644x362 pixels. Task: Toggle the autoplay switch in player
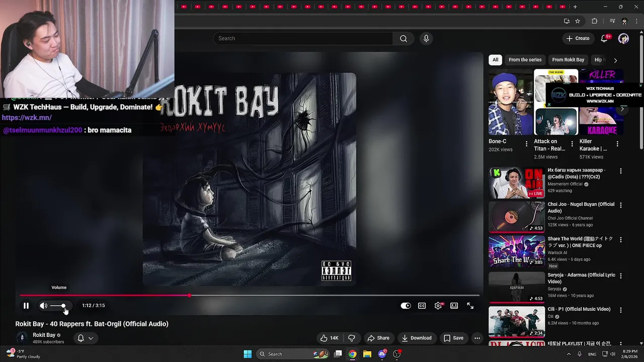[x=406, y=306]
